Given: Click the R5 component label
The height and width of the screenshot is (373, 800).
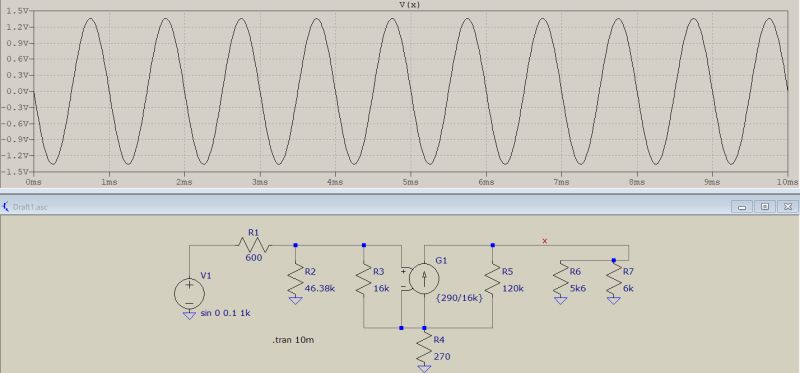Looking at the screenshot, I should coord(508,271).
